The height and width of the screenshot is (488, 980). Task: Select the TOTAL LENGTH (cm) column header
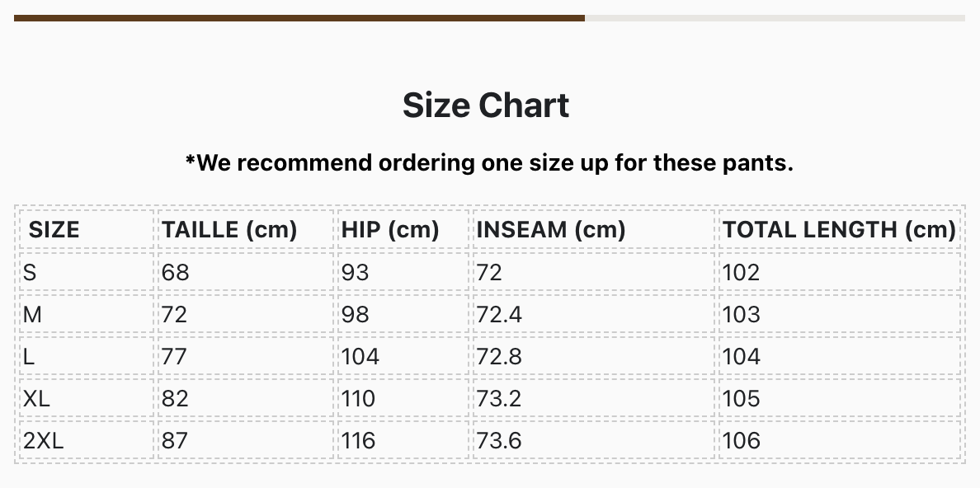(839, 229)
